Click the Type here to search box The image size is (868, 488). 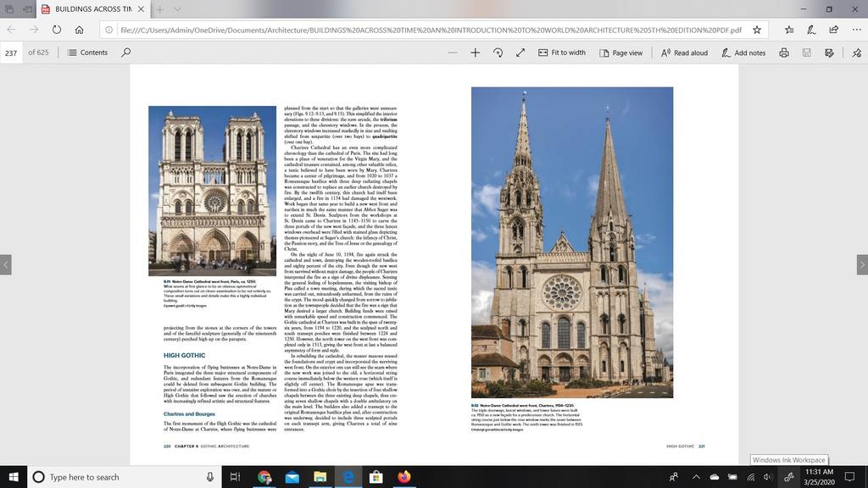tap(124, 477)
